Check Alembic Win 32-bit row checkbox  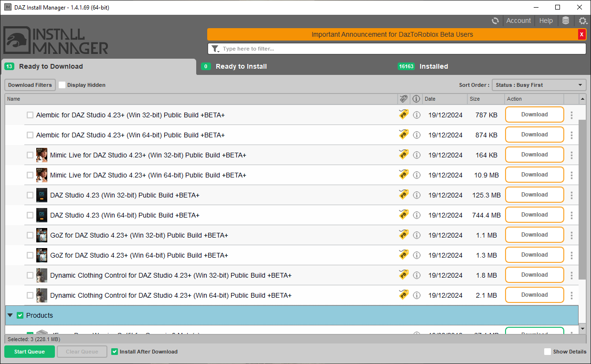[30, 115]
